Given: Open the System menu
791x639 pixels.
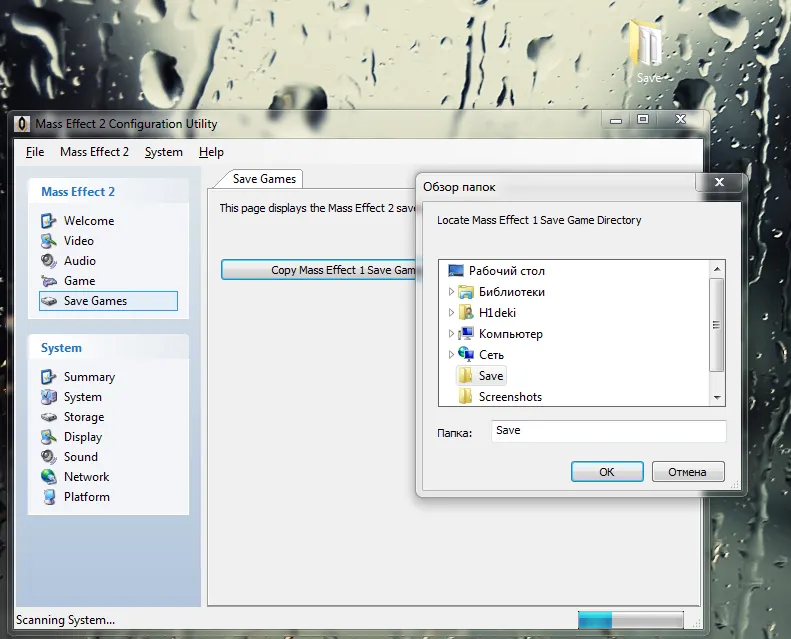Looking at the screenshot, I should click(x=163, y=152).
